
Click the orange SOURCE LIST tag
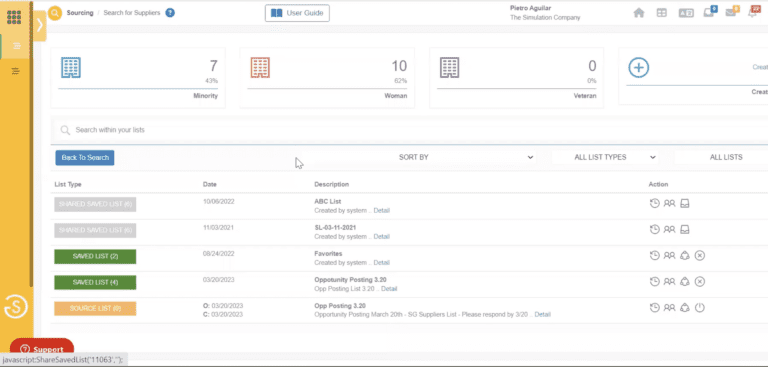click(x=95, y=309)
